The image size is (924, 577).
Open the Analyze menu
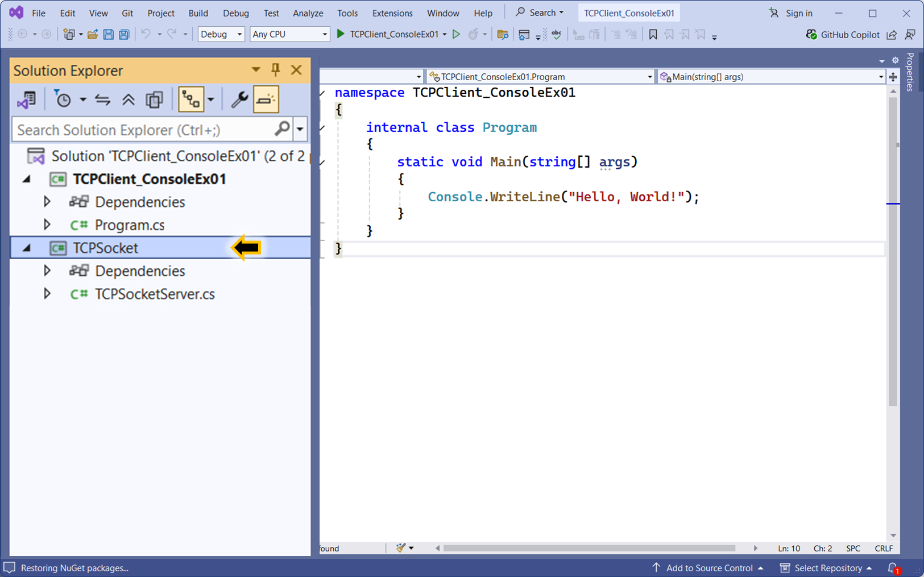(x=308, y=13)
